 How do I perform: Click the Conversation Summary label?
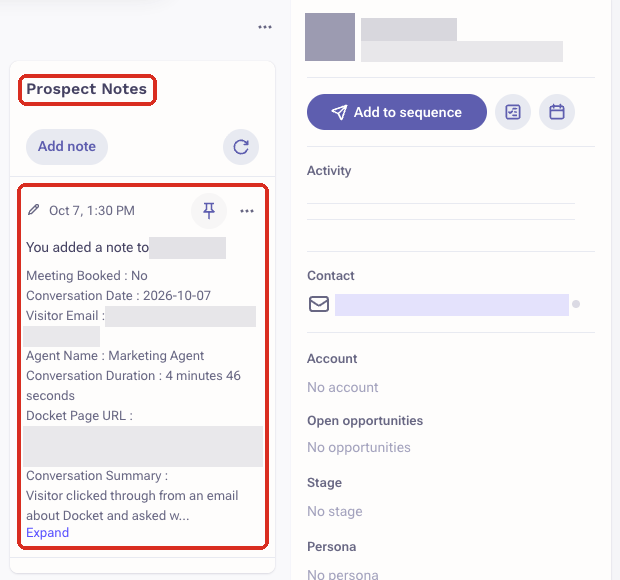coord(97,476)
